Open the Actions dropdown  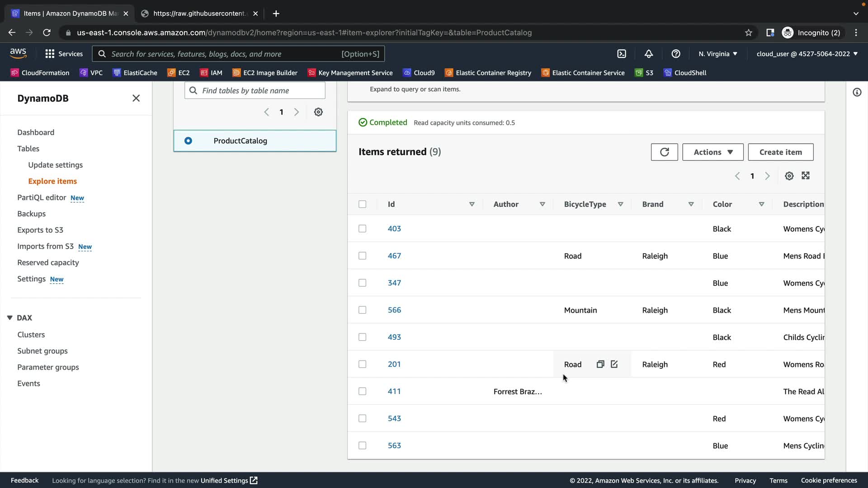pos(712,152)
